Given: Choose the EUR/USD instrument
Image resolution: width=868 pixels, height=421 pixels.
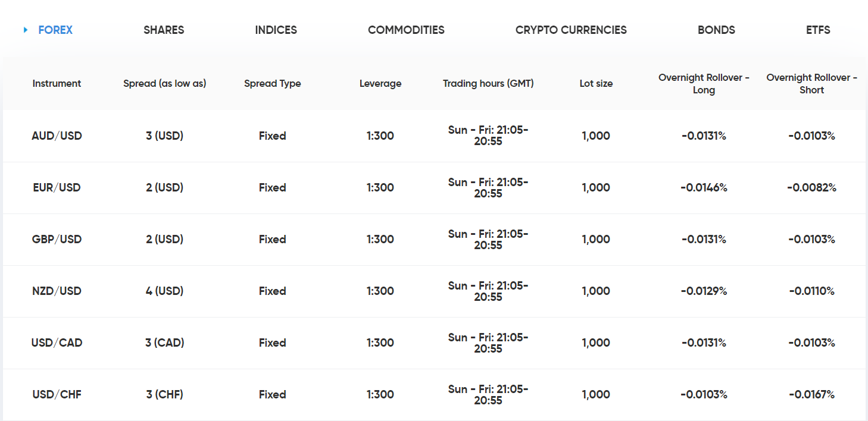Looking at the screenshot, I should coord(57,187).
